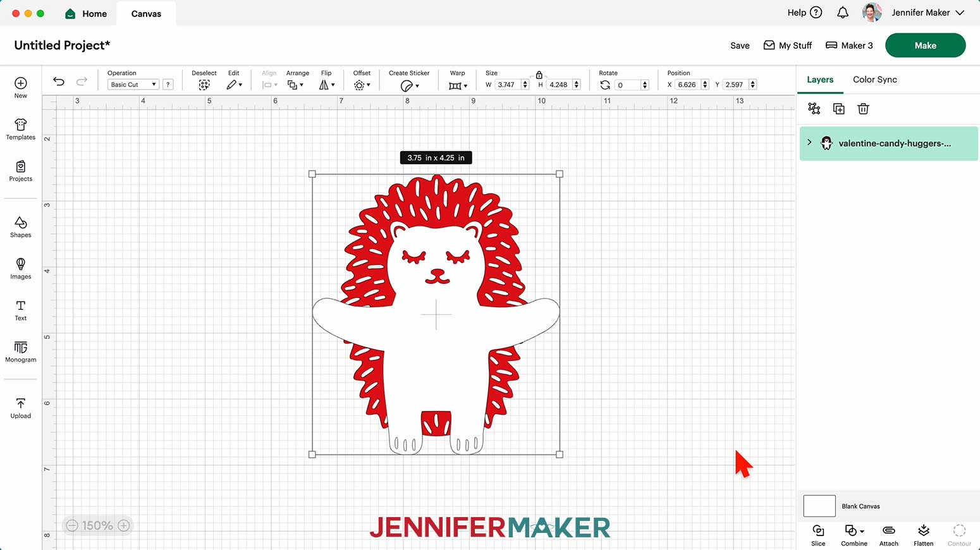Open the Shapes tool

coord(21,227)
